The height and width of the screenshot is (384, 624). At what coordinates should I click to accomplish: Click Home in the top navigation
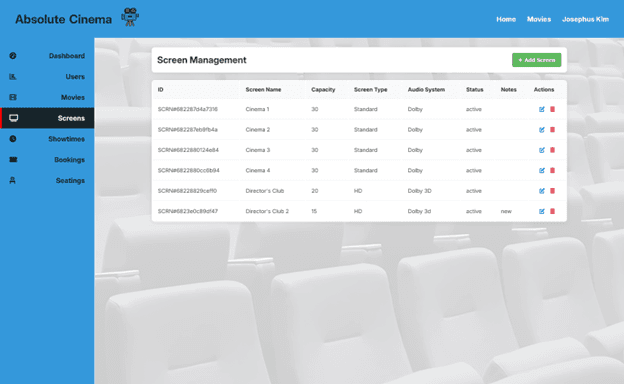coord(506,19)
